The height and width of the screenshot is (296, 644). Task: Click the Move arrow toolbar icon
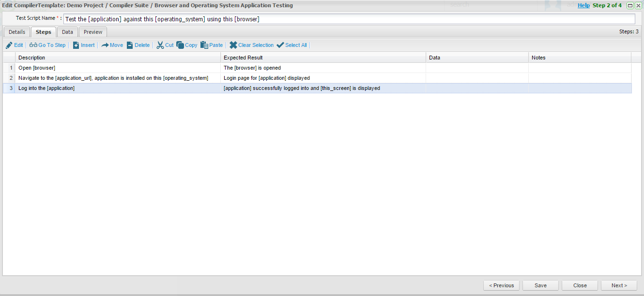105,45
